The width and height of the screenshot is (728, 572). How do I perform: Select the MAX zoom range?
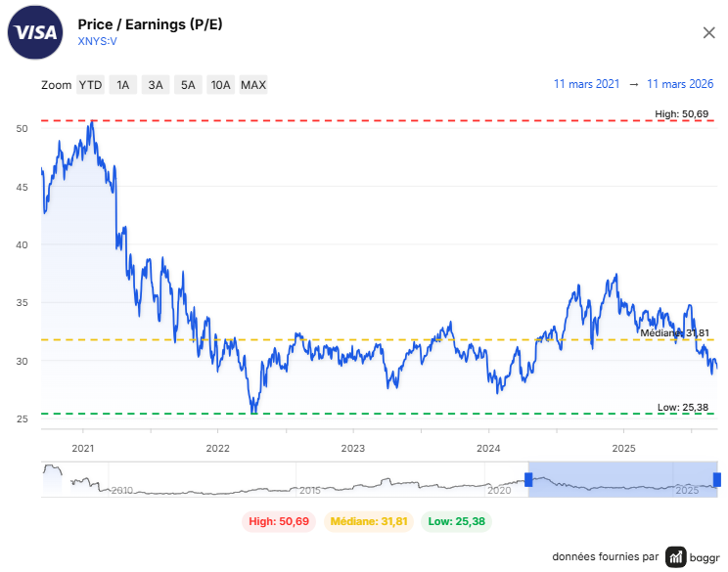253,85
